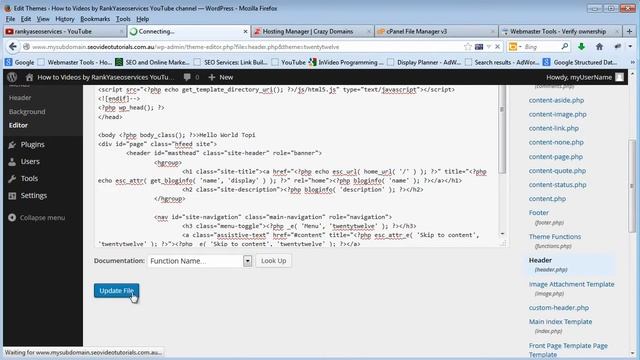Switch to rankyaseoservices YouTube tab
This screenshot has height=360, width=640.
coord(64,31)
